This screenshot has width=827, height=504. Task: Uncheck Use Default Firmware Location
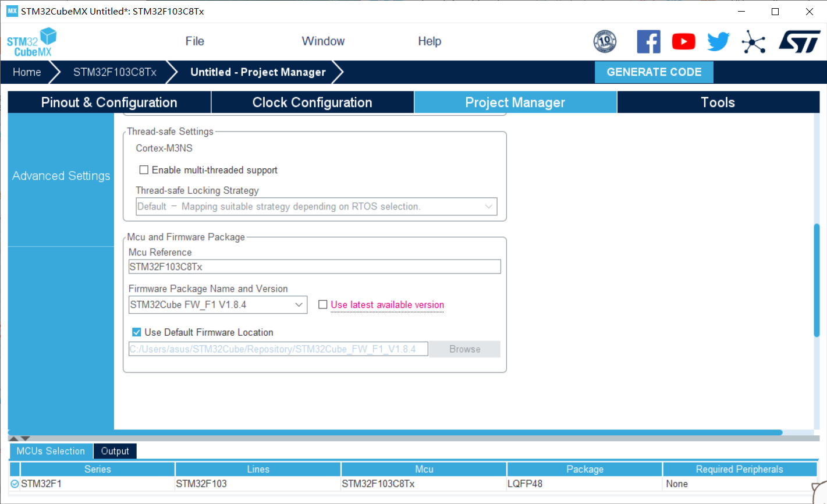click(137, 332)
